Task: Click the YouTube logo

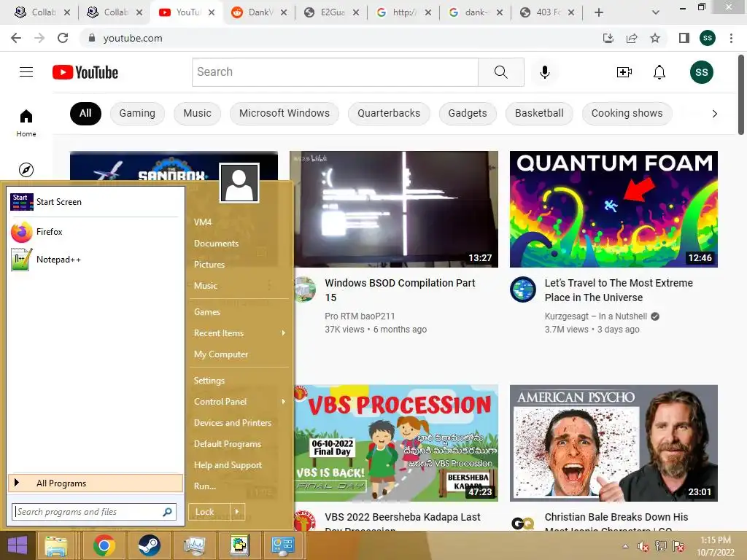Action: click(x=85, y=72)
